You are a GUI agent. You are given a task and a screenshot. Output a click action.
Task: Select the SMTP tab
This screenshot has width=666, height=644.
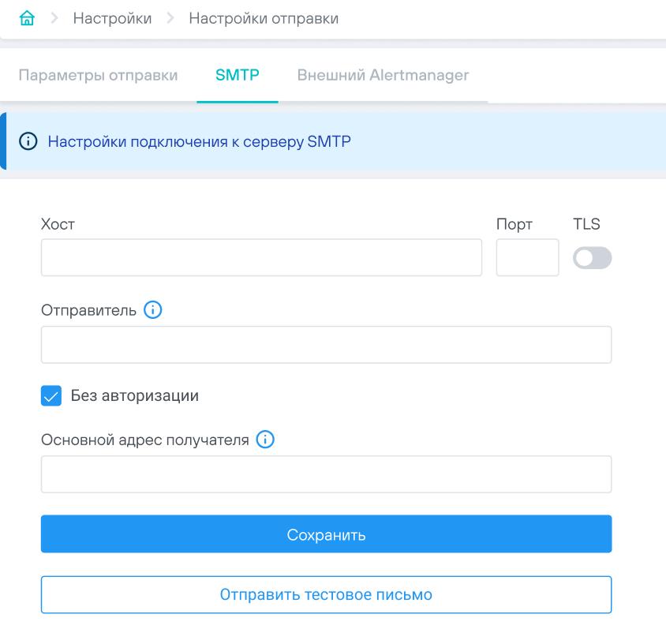(238, 76)
